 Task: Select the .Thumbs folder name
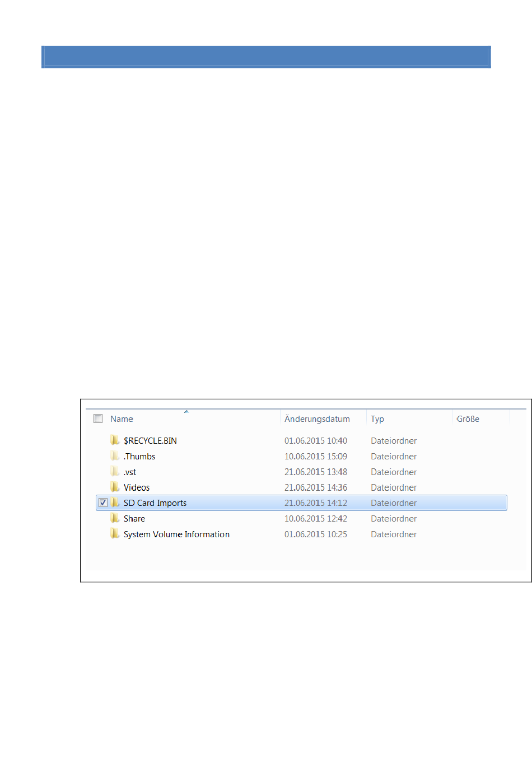coord(139,457)
